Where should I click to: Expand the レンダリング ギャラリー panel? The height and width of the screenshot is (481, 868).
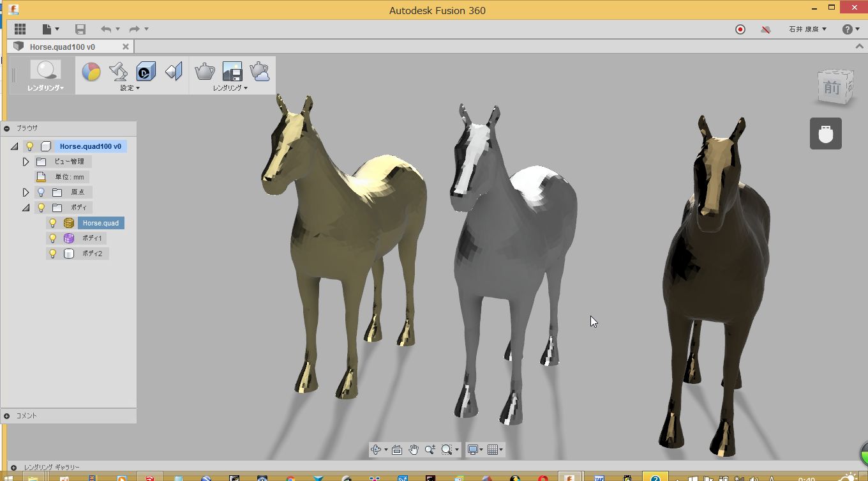tap(14, 468)
